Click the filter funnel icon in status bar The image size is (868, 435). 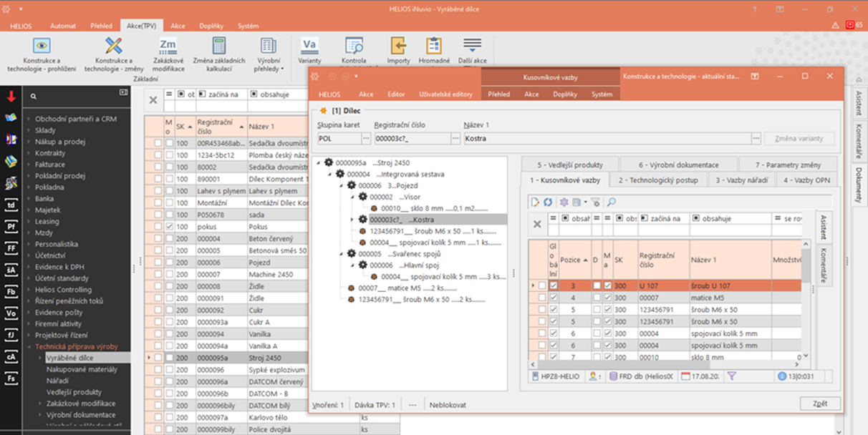[731, 376]
